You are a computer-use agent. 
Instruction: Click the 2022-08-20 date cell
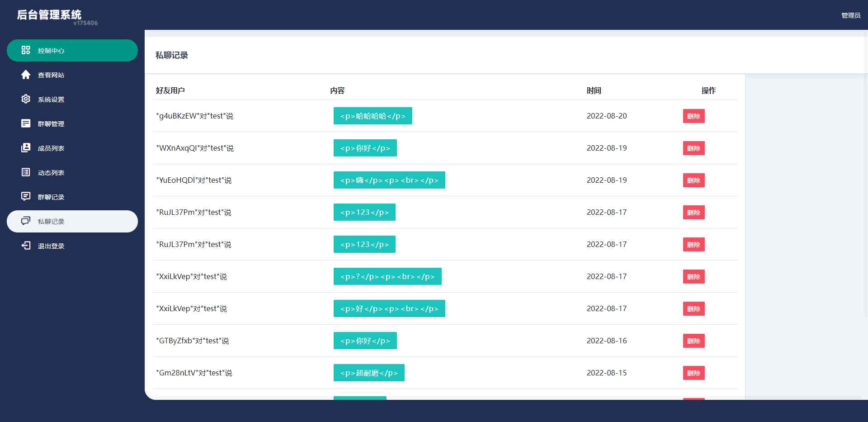(607, 116)
